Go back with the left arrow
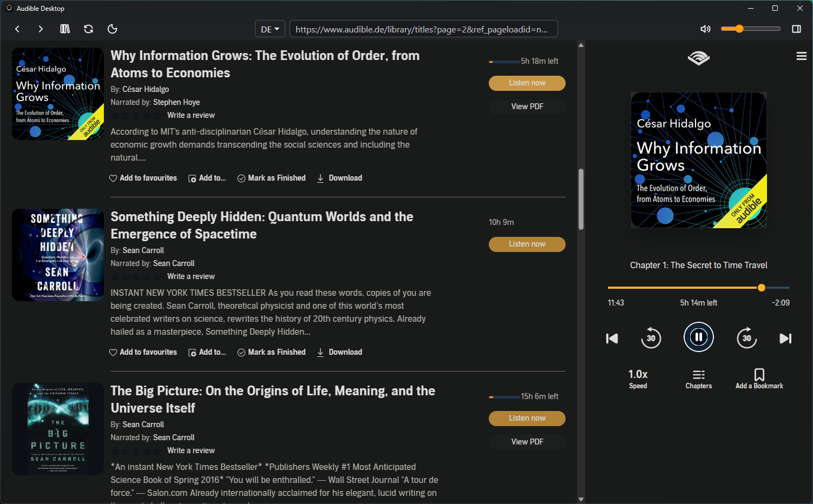This screenshot has width=813, height=504. tap(17, 29)
